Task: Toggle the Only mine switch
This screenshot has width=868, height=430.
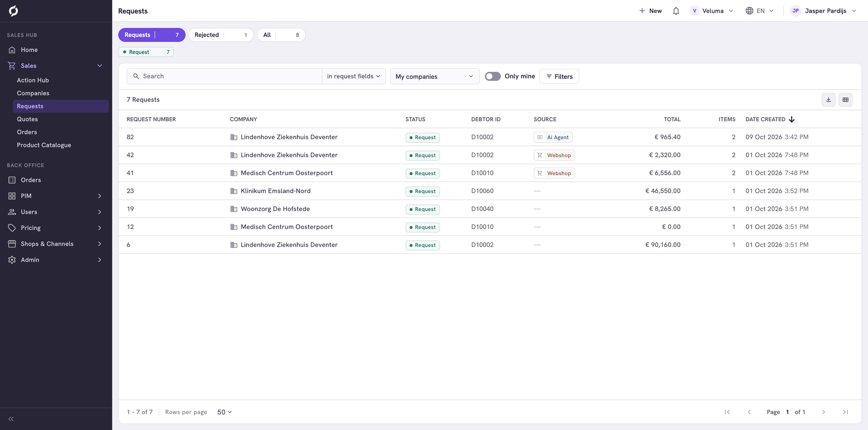Action: 493,76
